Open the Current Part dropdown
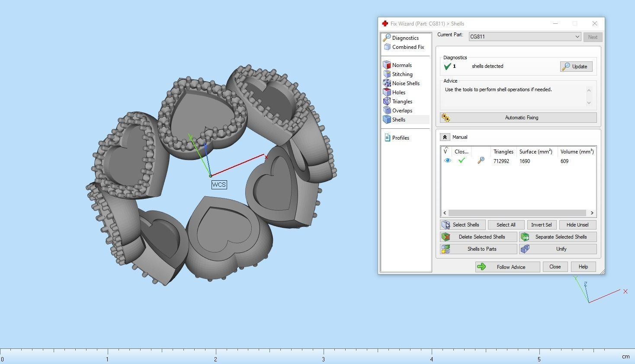The image size is (635, 364). (x=525, y=37)
